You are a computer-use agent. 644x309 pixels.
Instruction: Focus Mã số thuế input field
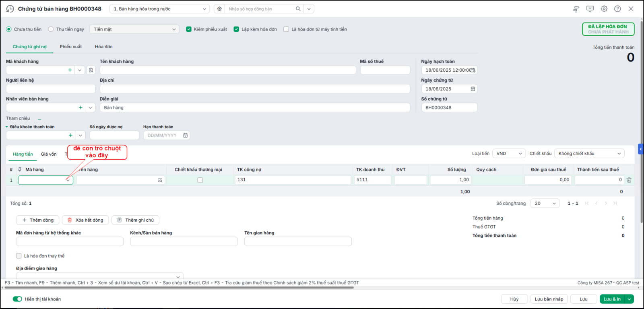385,70
